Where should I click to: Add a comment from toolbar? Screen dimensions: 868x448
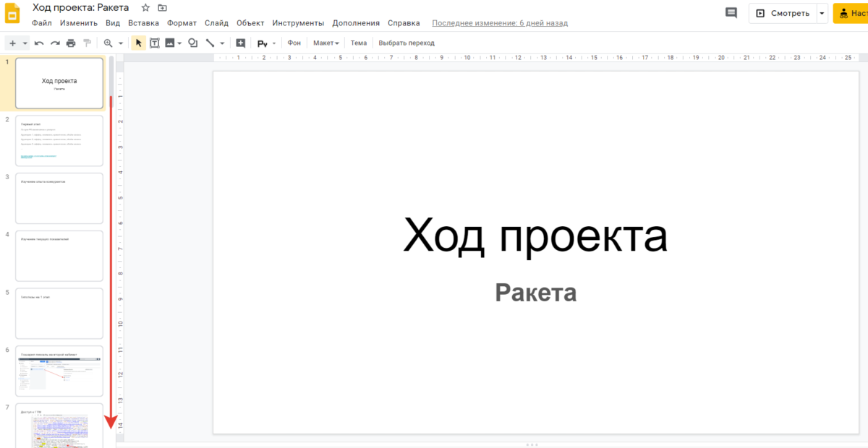(x=241, y=43)
